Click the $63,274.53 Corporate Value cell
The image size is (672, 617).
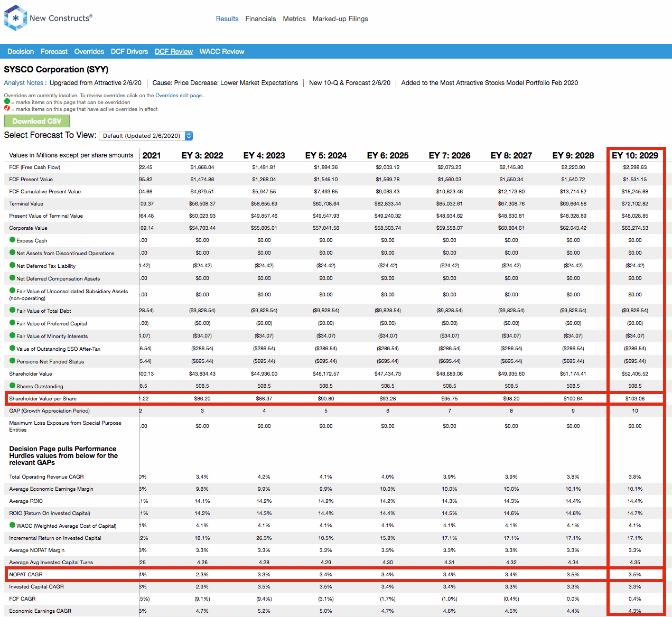[635, 228]
